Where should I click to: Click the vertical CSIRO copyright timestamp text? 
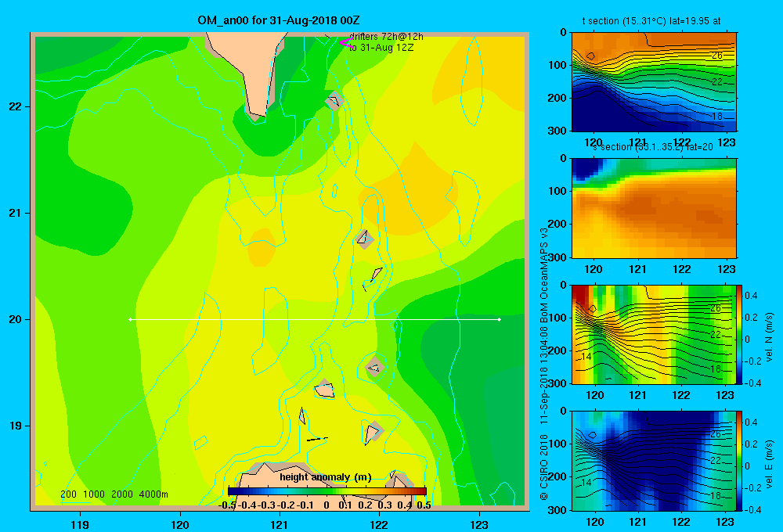(x=544, y=364)
